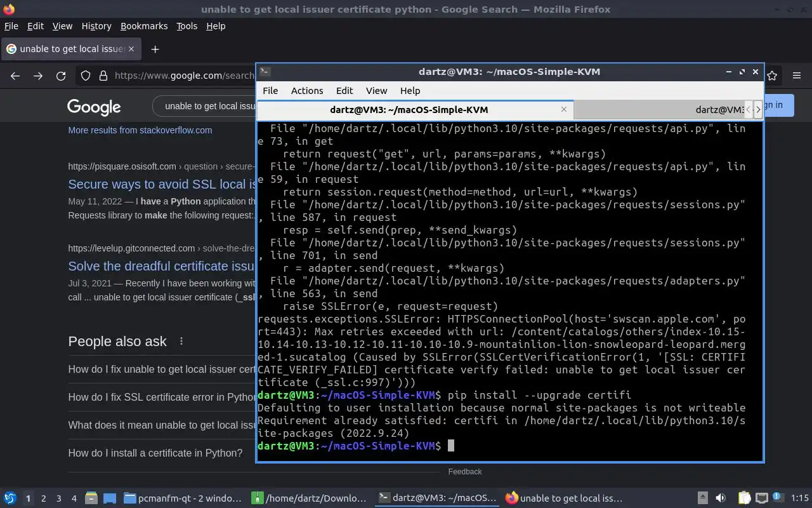The width and height of the screenshot is (812, 508).
Task: Go back in Firefox
Action: [x=15, y=76]
